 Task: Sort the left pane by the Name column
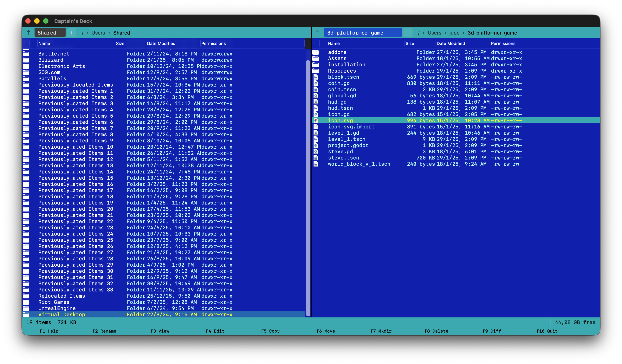[44, 43]
